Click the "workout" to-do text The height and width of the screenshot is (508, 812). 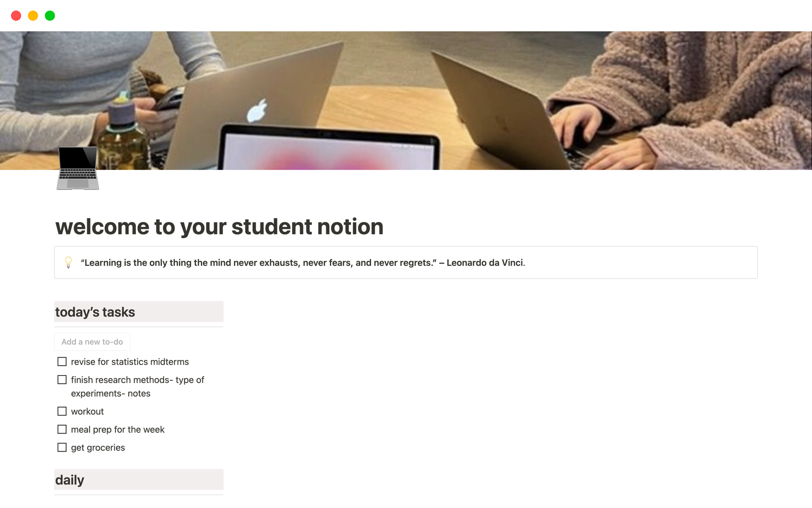[x=88, y=411]
